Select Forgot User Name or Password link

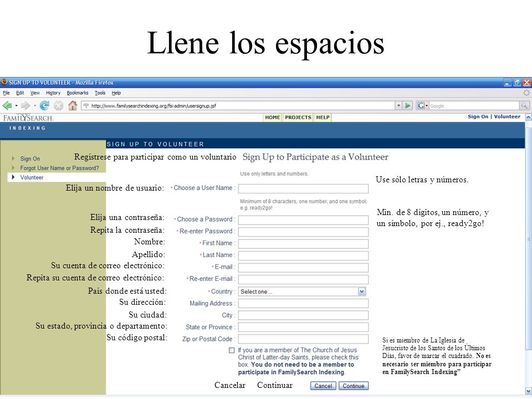(59, 168)
